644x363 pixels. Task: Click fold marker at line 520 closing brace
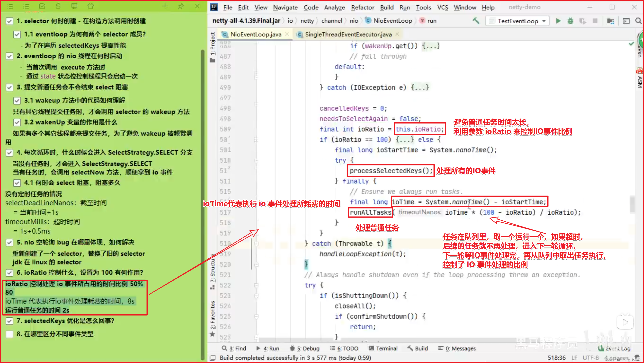point(256,264)
